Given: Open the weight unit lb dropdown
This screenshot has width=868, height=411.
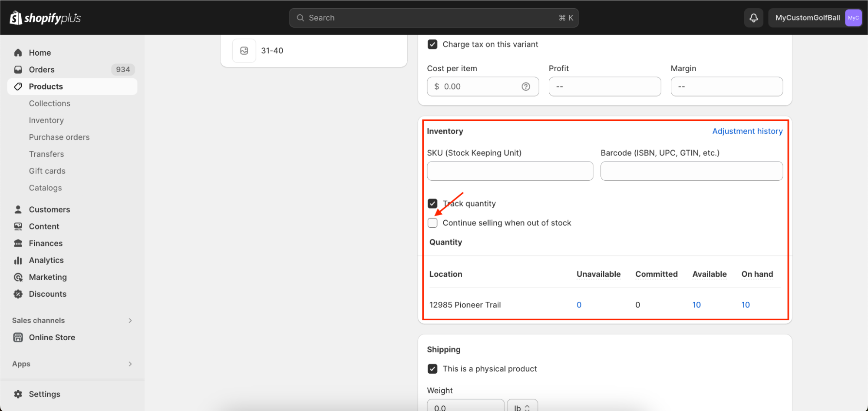Looking at the screenshot, I should coord(522,407).
